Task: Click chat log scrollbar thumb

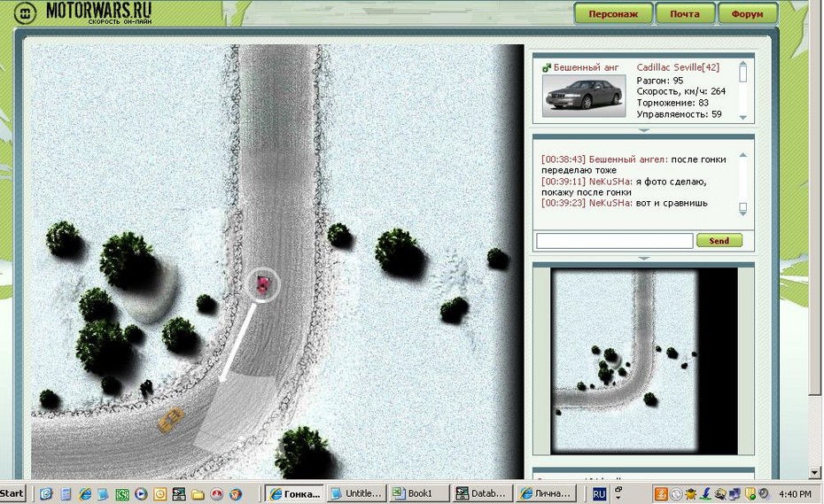Action: coord(743,207)
